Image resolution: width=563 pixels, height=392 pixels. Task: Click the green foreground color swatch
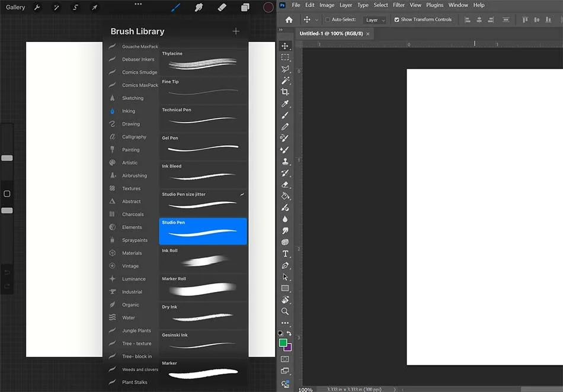click(283, 342)
